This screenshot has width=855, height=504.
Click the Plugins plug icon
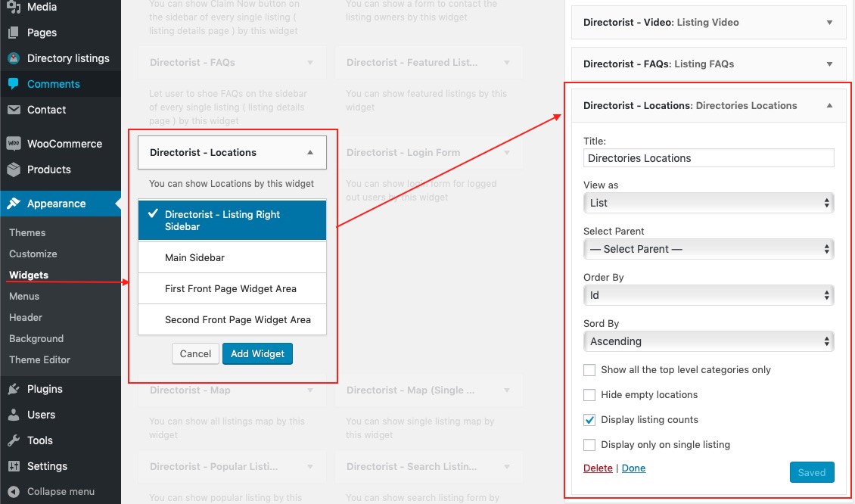pos(14,389)
